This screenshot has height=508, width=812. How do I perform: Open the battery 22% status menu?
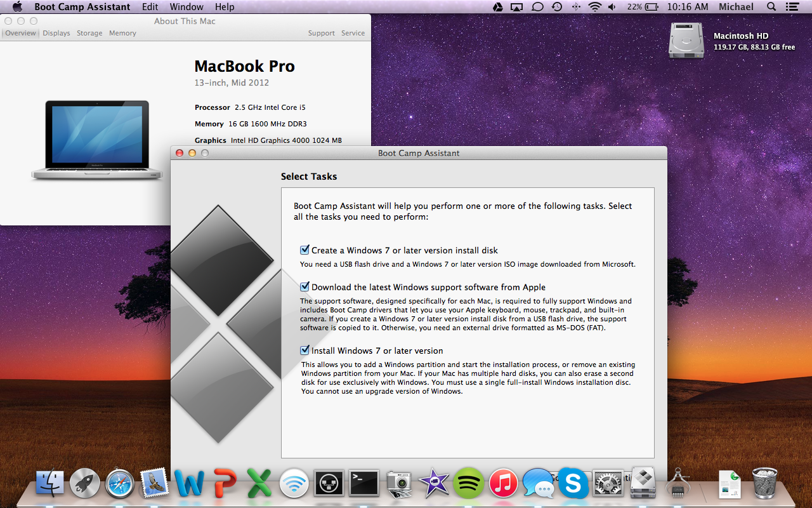pos(642,7)
